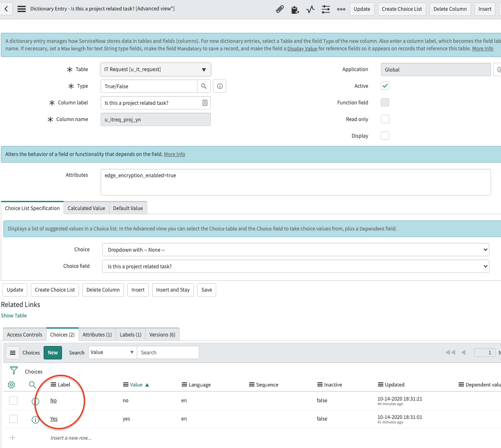Open the Versions (6) related tab
The image size is (501, 448).
coord(162,334)
